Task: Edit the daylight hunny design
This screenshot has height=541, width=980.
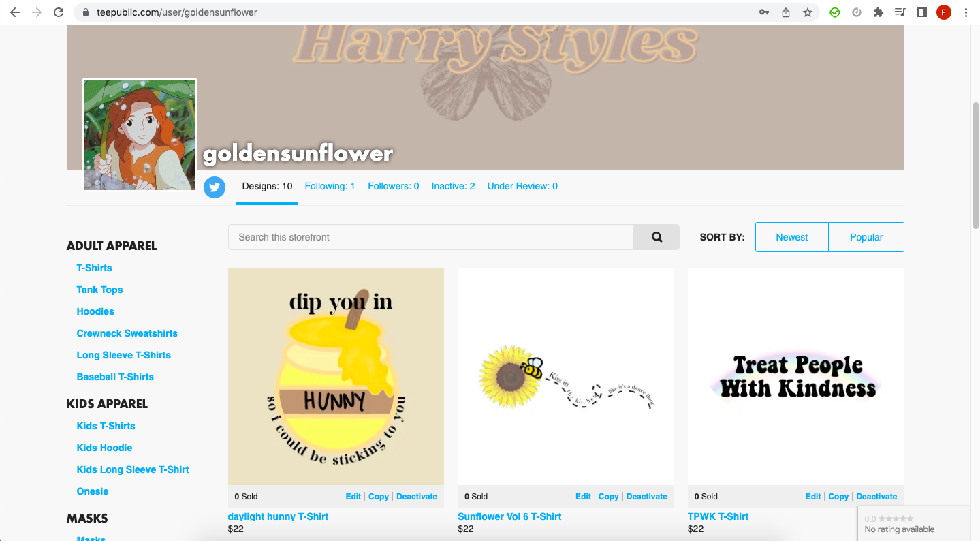Action: pos(353,497)
